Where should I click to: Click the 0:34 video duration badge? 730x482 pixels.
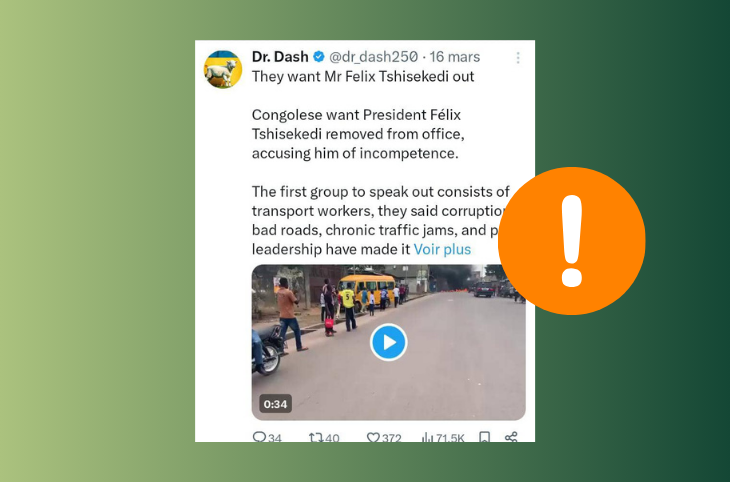coord(275,404)
